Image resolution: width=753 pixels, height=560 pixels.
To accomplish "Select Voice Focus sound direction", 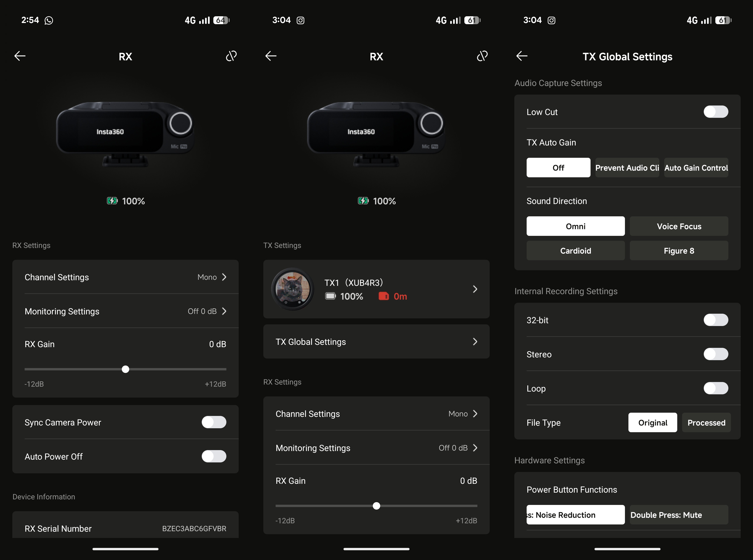I will click(679, 227).
